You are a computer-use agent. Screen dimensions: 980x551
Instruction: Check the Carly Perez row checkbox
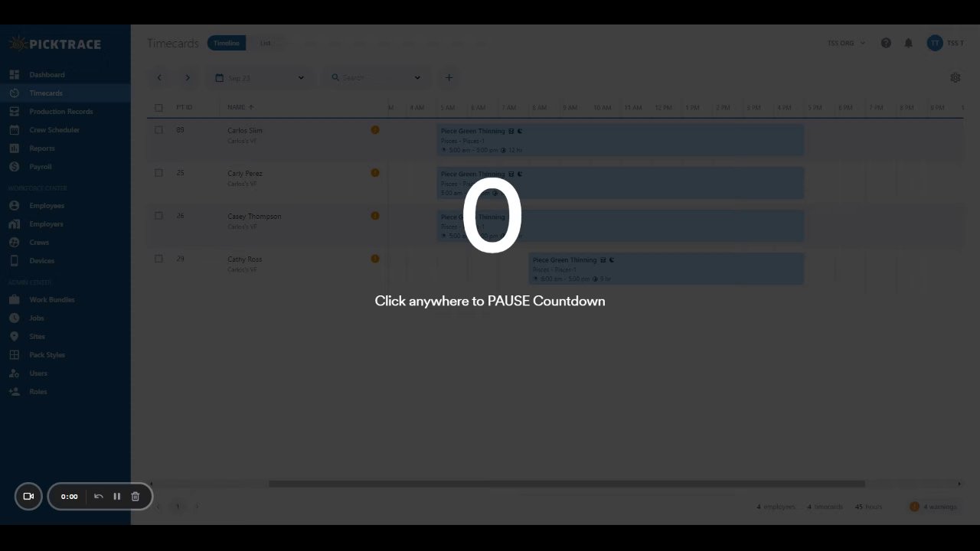(158, 173)
